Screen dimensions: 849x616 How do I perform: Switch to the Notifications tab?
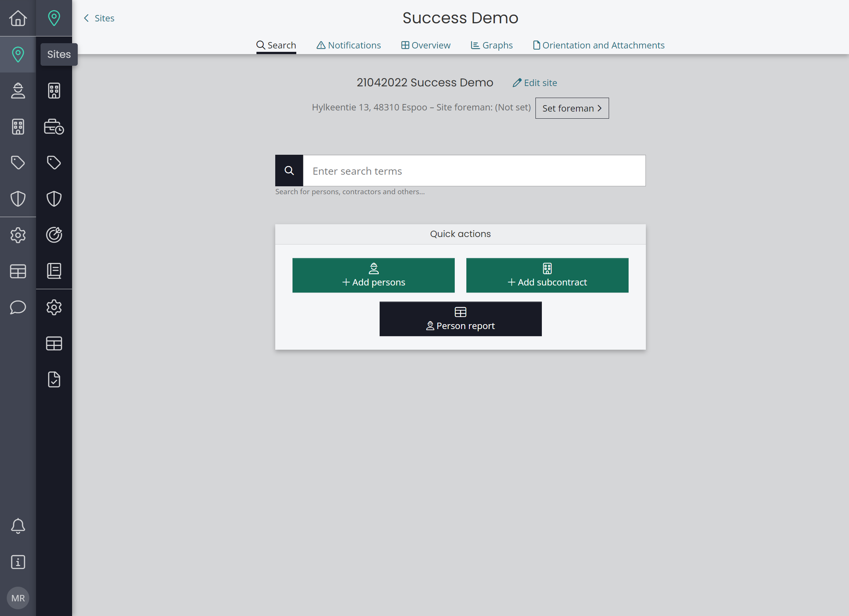coord(349,45)
